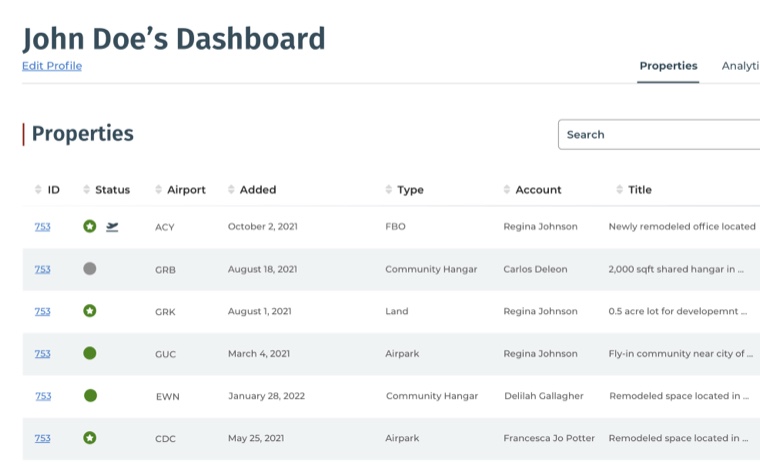Screen dimensions: 760x470
Task: Click the green star status icon for CDC
Action: pos(90,438)
